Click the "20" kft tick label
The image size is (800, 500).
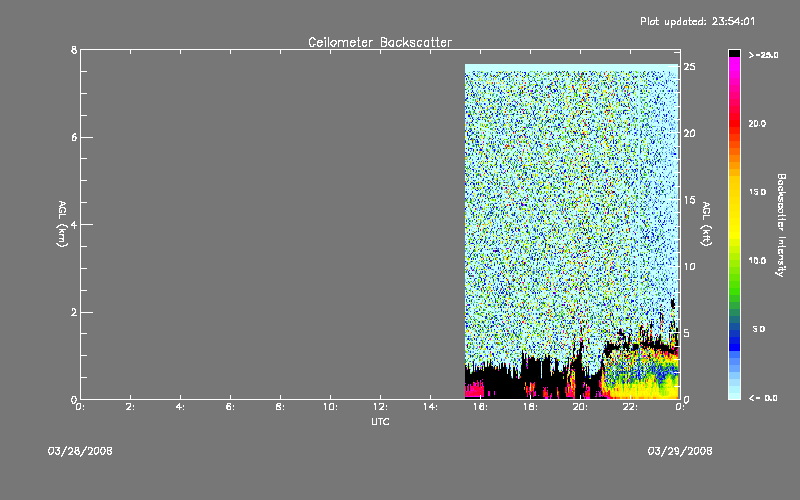point(690,133)
